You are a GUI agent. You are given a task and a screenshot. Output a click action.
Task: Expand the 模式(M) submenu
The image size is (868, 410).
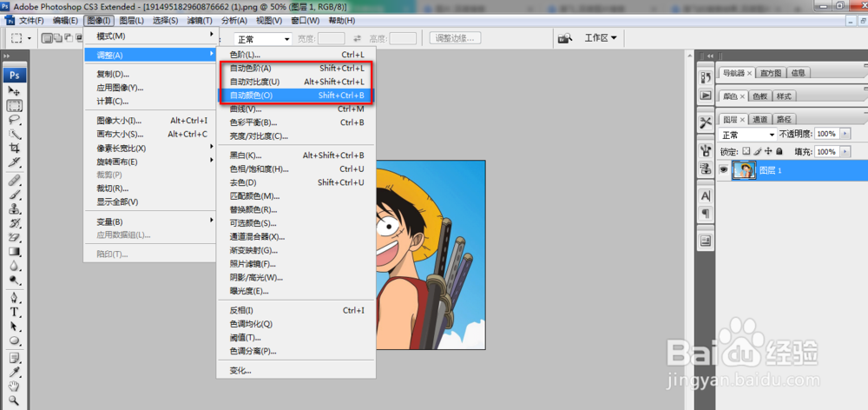tap(149, 36)
